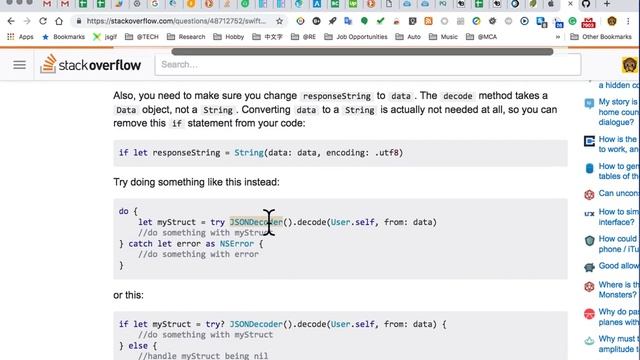640x360 pixels.
Task: Open the 'My story is' sidebar question
Action: (x=619, y=112)
